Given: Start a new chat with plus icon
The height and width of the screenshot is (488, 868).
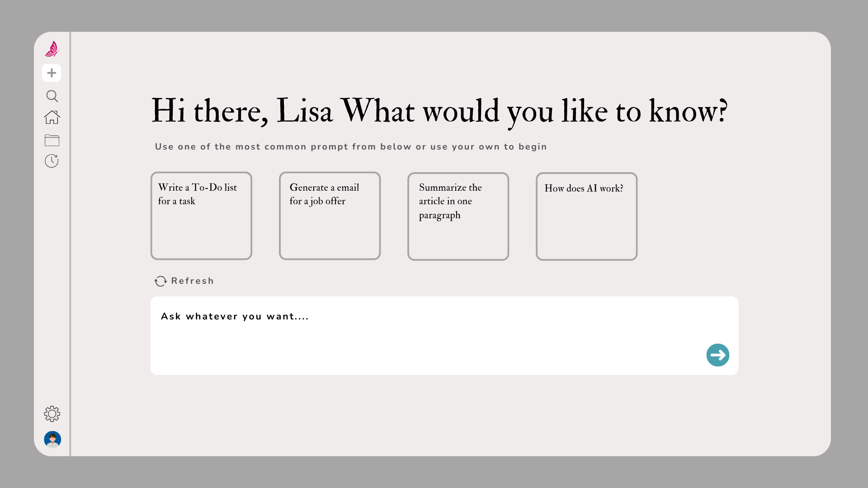Looking at the screenshot, I should [x=52, y=73].
